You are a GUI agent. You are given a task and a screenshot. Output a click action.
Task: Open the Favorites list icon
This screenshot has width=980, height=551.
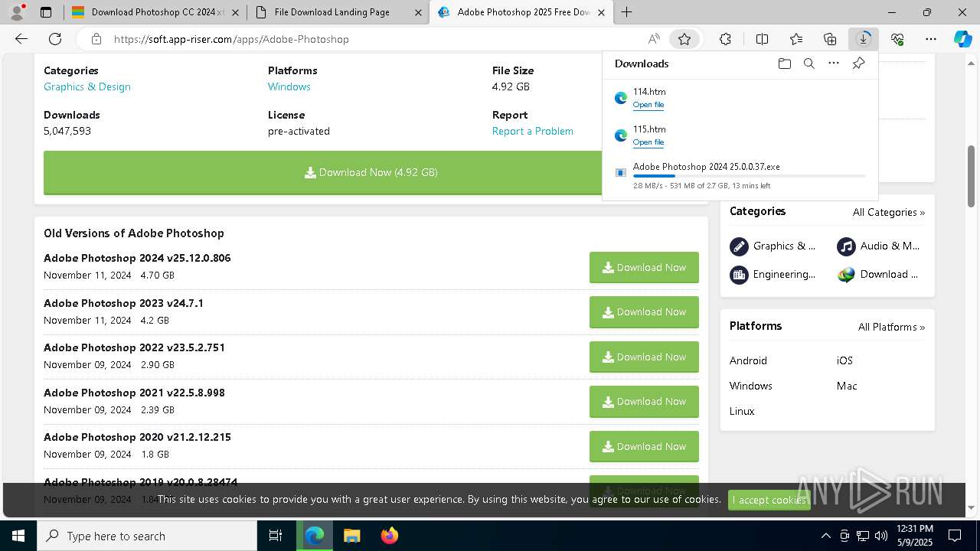click(x=796, y=39)
